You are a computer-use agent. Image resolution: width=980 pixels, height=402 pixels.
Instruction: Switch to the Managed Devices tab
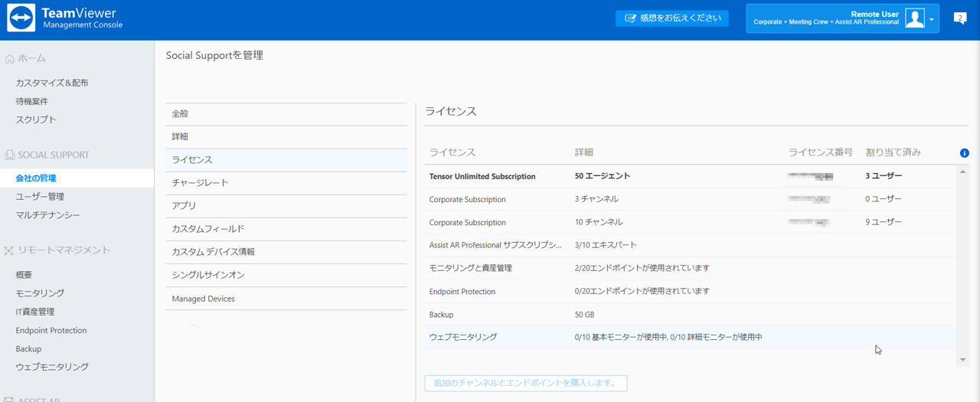click(x=286, y=299)
